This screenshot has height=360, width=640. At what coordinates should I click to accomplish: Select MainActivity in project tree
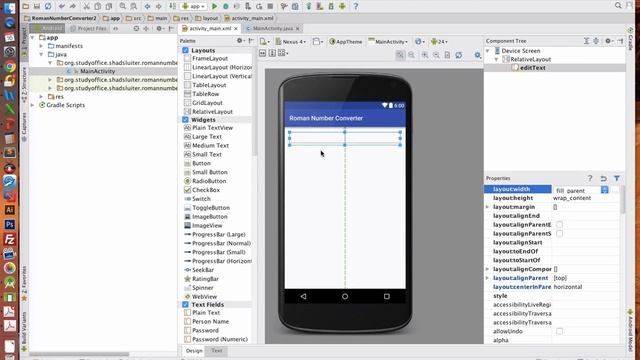pyautogui.click(x=97, y=71)
